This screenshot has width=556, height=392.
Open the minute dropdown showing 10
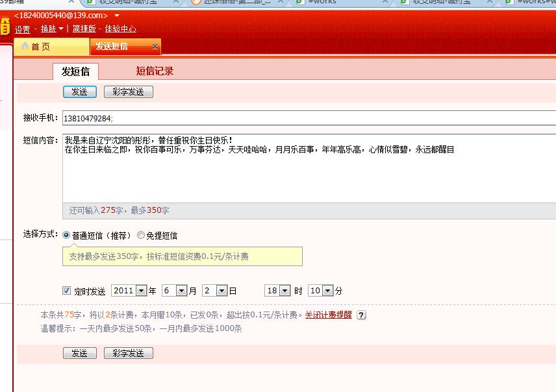tap(328, 290)
